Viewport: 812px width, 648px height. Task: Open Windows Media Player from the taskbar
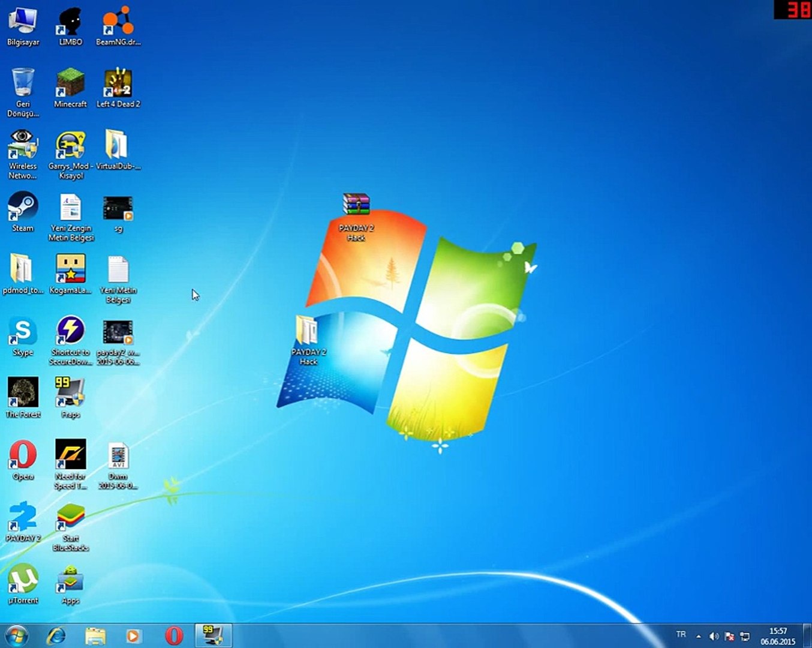(134, 635)
